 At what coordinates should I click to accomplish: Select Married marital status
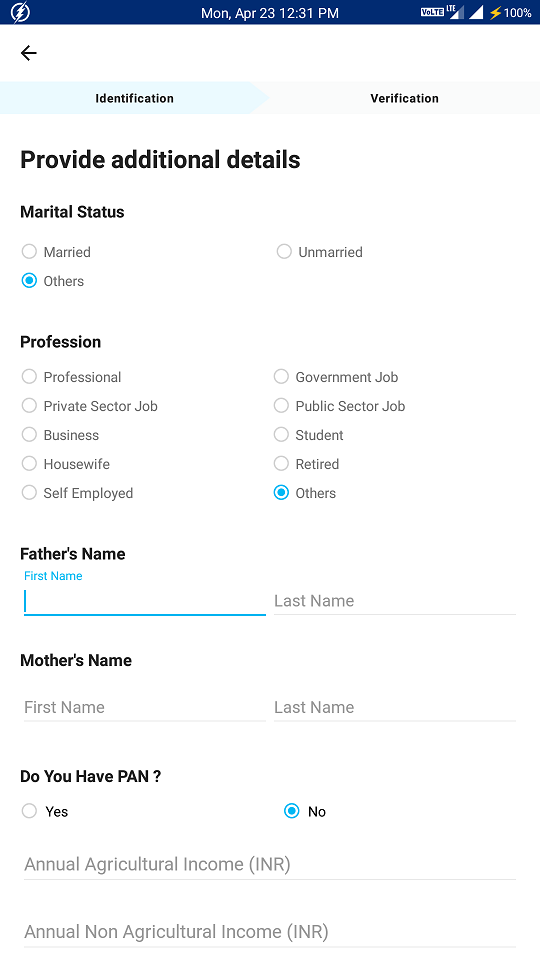coord(56,252)
